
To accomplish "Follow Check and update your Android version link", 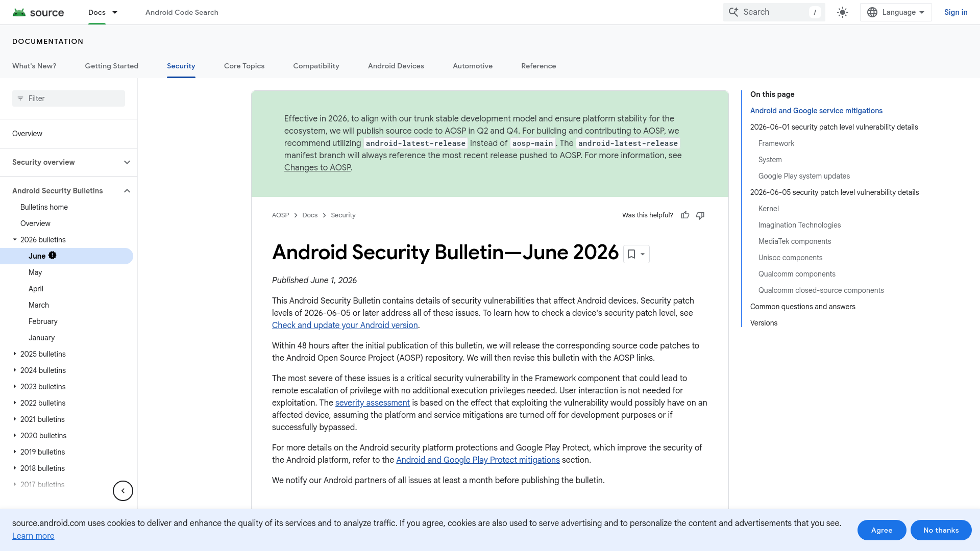I will click(x=345, y=325).
